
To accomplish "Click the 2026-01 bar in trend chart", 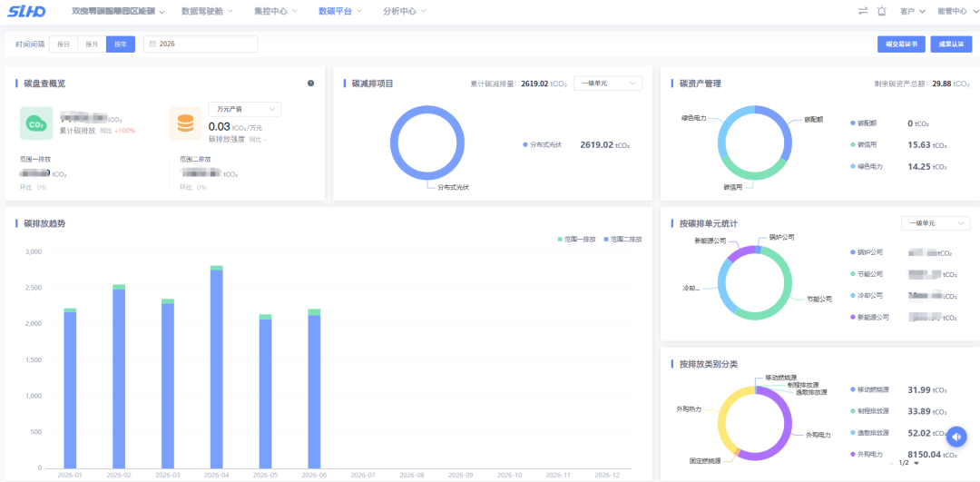I will tap(70, 389).
